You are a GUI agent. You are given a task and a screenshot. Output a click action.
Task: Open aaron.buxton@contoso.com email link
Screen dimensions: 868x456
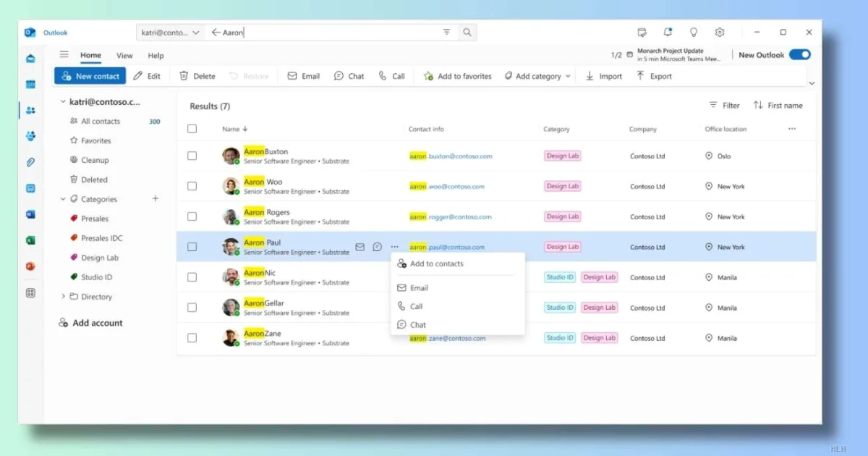pos(451,156)
